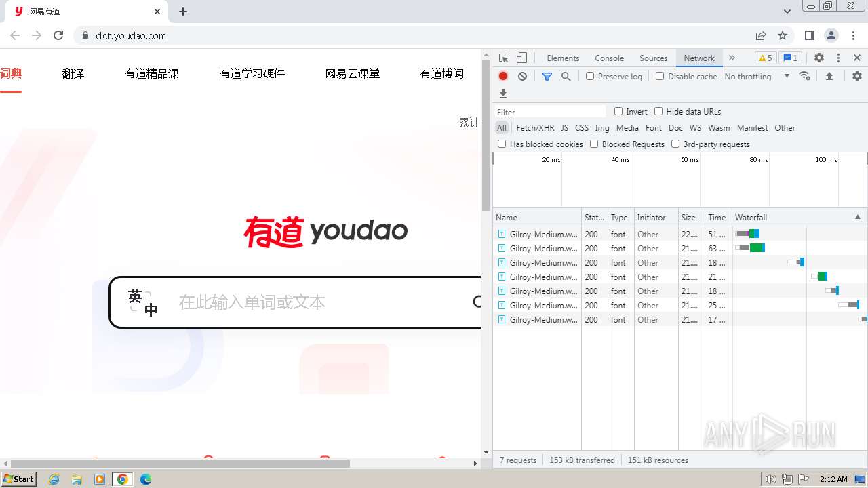
Task: Click the DevTools inspect element picker icon
Action: coord(503,58)
